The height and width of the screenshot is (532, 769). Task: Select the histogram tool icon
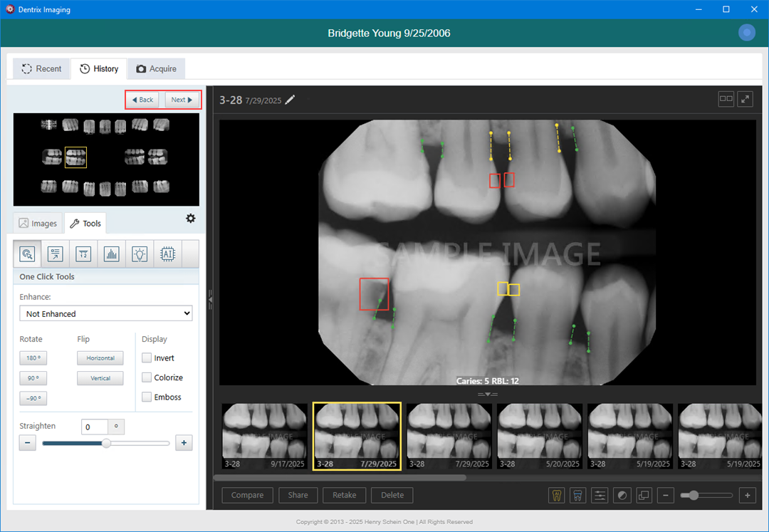click(111, 254)
